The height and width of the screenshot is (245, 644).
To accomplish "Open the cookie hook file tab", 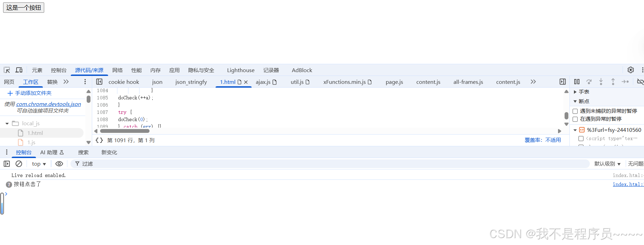I will click(x=124, y=82).
